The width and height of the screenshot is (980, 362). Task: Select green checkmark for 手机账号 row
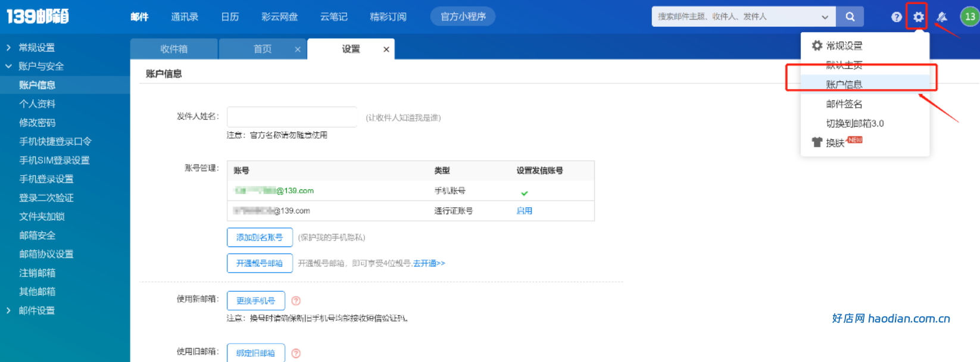tap(525, 193)
